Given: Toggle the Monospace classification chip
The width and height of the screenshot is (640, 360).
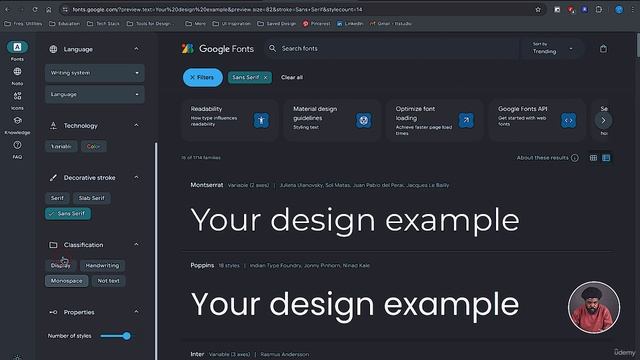Looking at the screenshot, I should coord(67,281).
